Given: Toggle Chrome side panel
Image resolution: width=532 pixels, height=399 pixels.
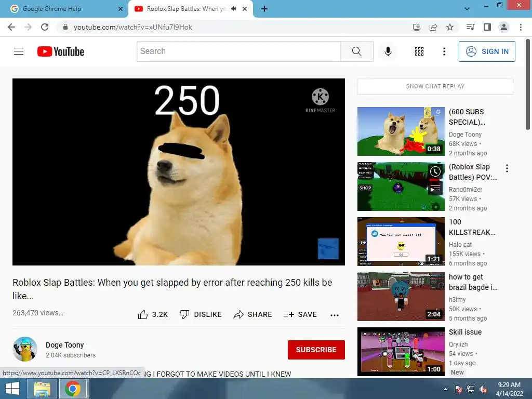Looking at the screenshot, I should [487, 27].
